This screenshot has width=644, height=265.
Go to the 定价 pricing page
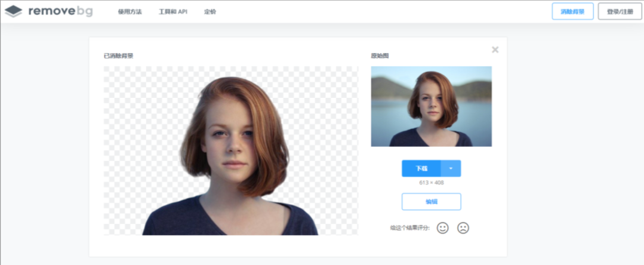(x=210, y=12)
